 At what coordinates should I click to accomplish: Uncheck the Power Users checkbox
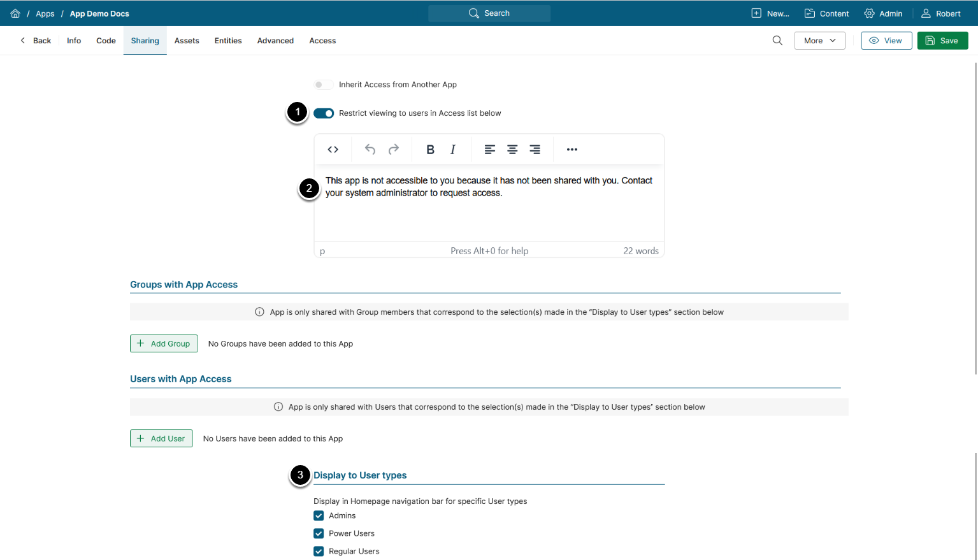click(319, 534)
